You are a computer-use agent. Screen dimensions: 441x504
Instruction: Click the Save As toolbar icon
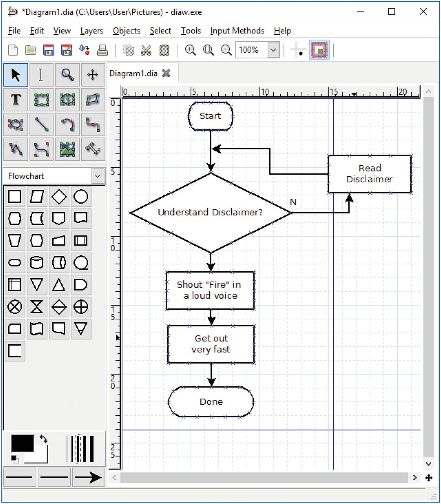click(67, 50)
